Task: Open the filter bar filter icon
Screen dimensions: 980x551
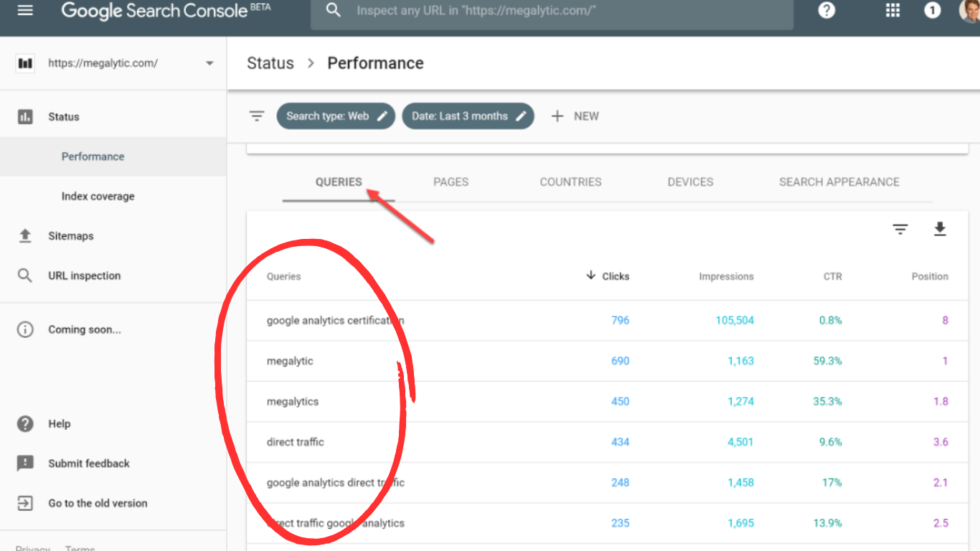Action: click(x=257, y=116)
